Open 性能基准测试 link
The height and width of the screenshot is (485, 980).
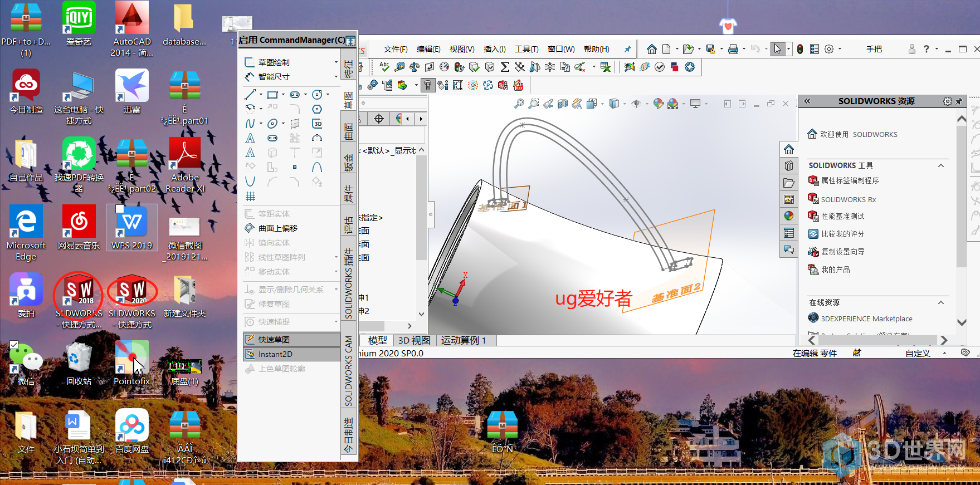pyautogui.click(x=843, y=216)
